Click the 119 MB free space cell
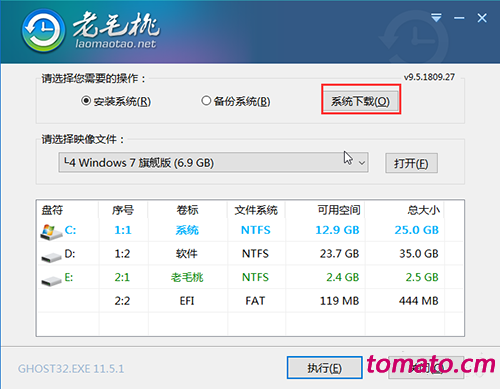Screen dimensions: 500x389 pos(339,301)
